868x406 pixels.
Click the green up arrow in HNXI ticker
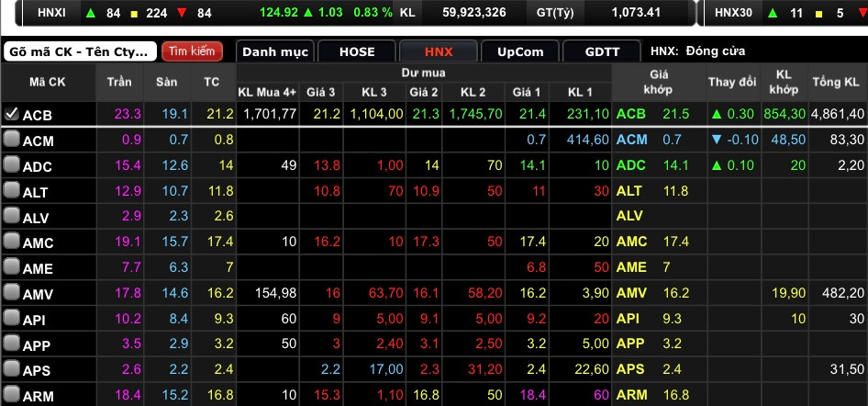(90, 13)
